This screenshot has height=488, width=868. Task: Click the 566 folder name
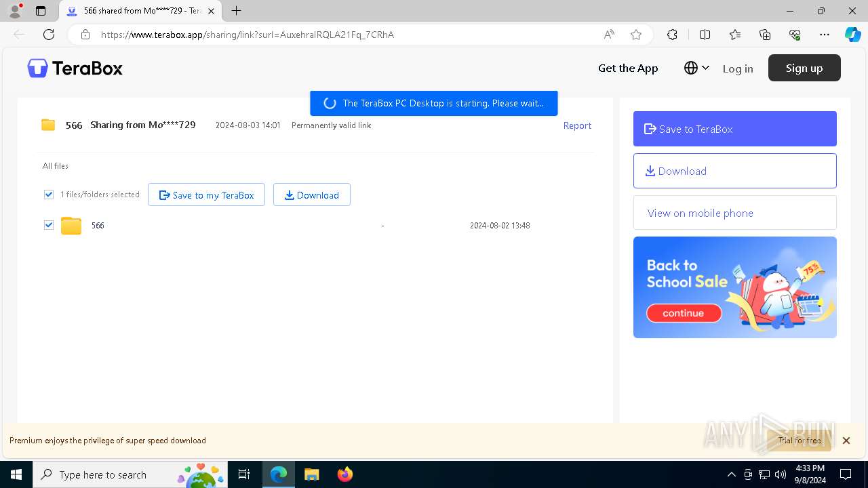click(x=98, y=226)
